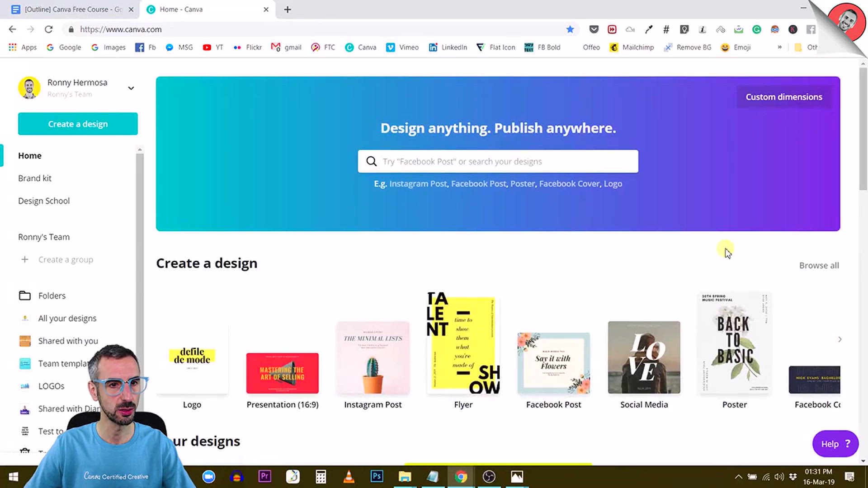The width and height of the screenshot is (868, 488).
Task: Open the Calculator from the taskbar
Action: pos(321,476)
